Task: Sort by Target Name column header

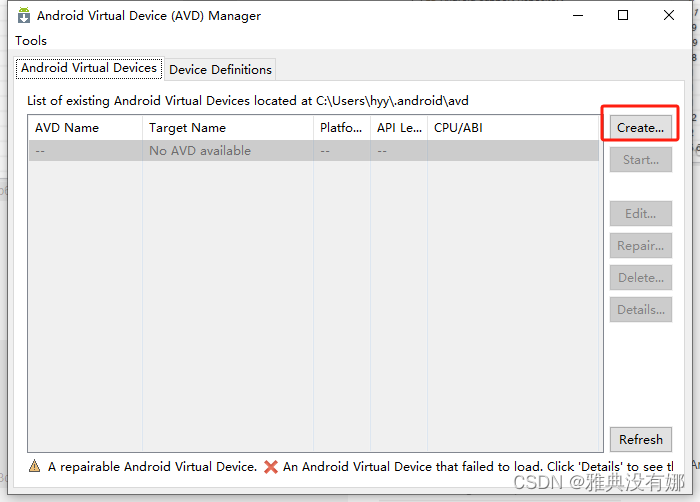Action: [228, 128]
